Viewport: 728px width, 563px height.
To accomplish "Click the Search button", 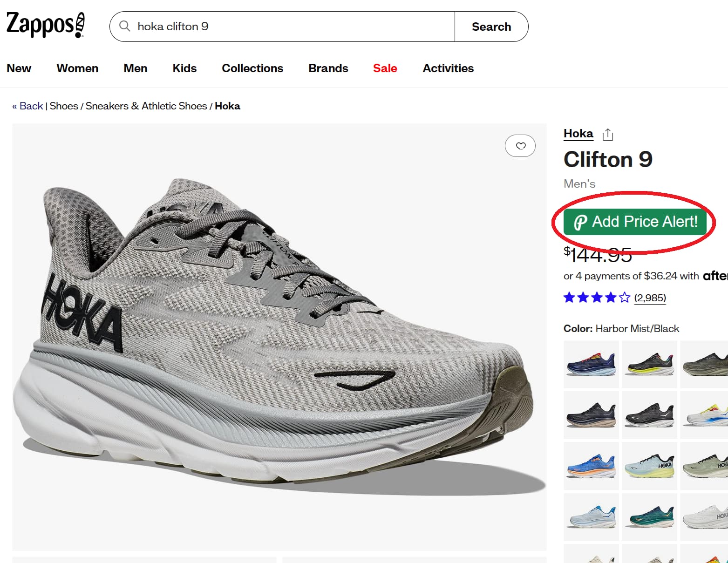I will pos(491,27).
